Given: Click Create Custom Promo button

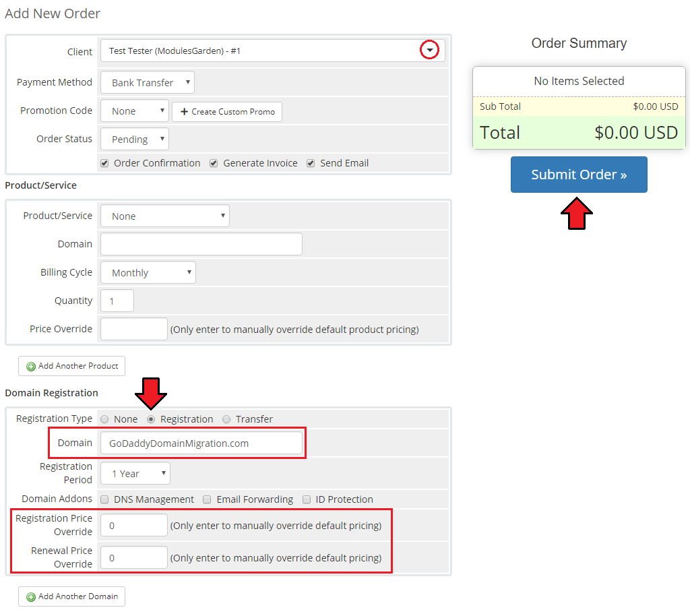Looking at the screenshot, I should (x=227, y=112).
